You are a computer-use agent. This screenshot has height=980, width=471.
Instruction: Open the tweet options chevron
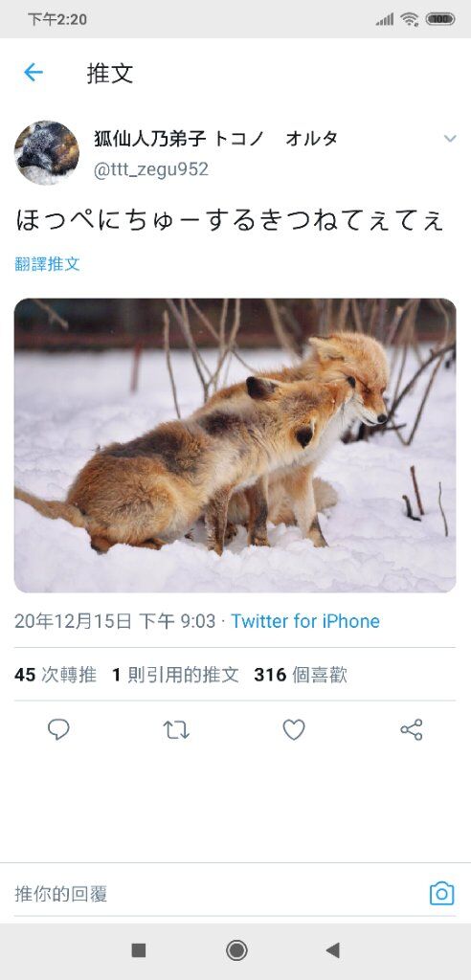point(450,139)
